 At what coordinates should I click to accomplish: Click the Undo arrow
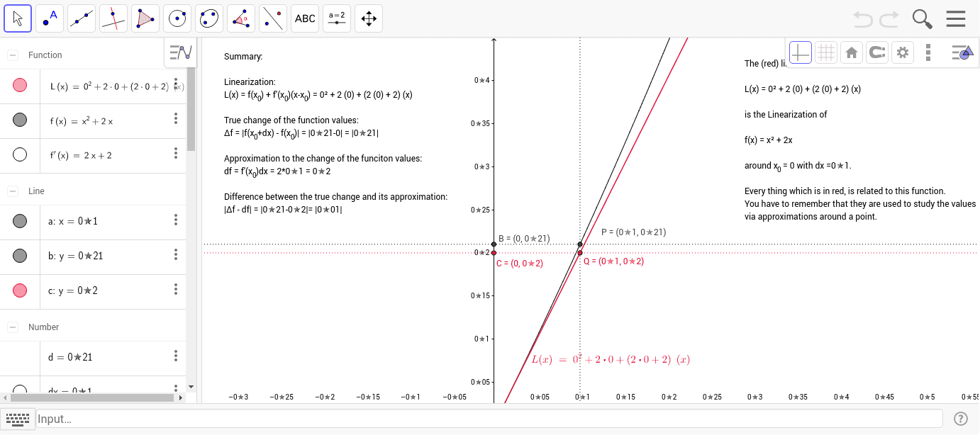tap(863, 18)
